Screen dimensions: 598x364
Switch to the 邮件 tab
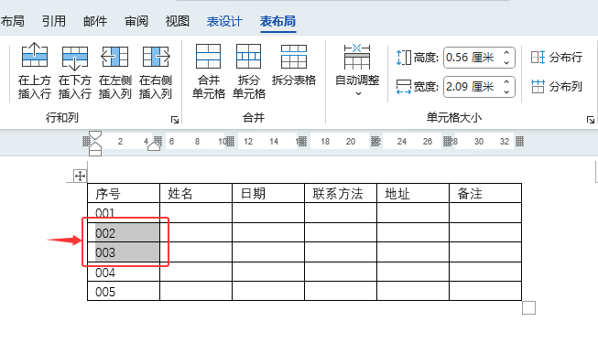click(x=95, y=21)
